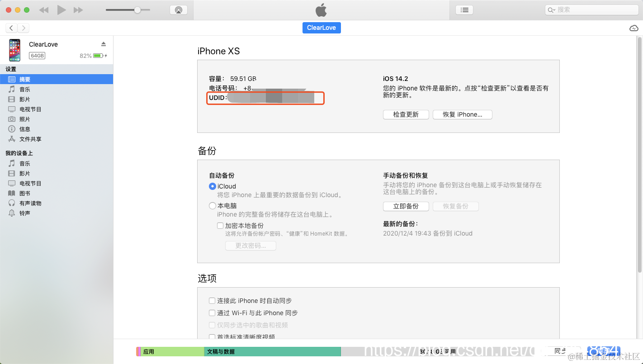Click the AirPlay icon in the toolbar
643x364 pixels.
[x=179, y=9]
